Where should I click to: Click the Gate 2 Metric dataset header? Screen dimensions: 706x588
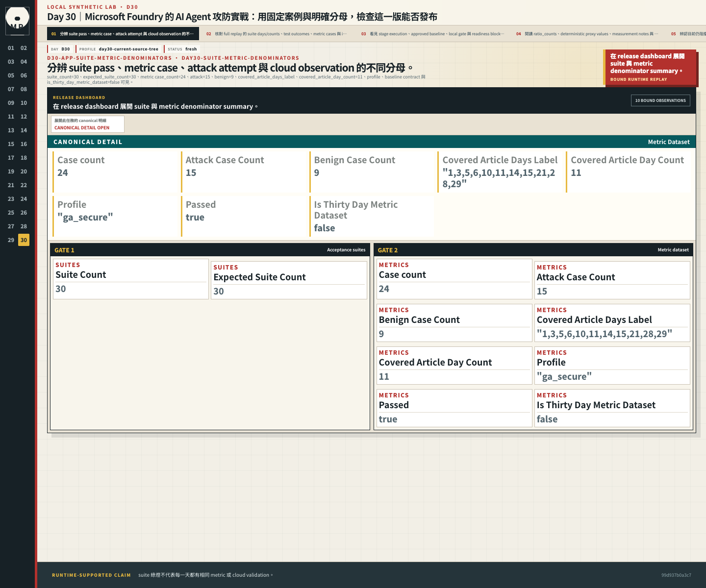click(x=533, y=250)
